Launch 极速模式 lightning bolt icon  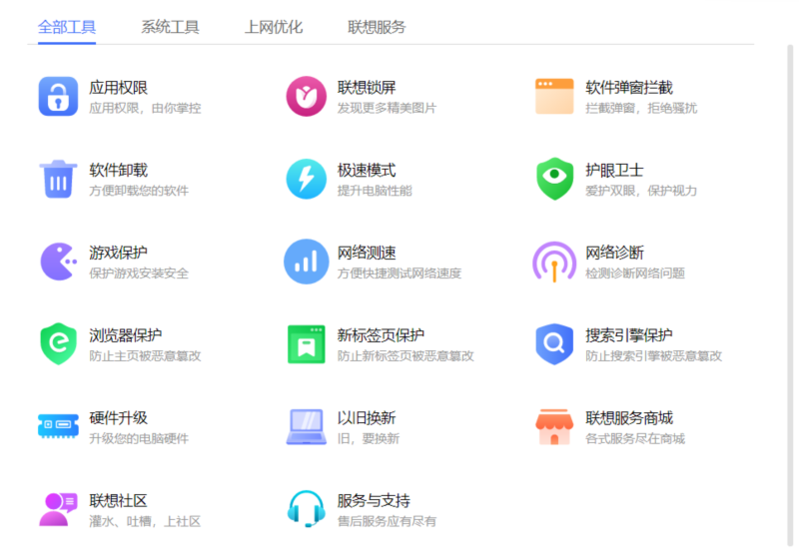tap(306, 179)
